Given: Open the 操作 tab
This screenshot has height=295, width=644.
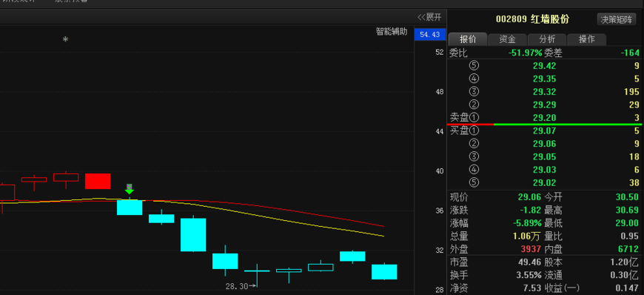Looking at the screenshot, I should click(x=586, y=39).
